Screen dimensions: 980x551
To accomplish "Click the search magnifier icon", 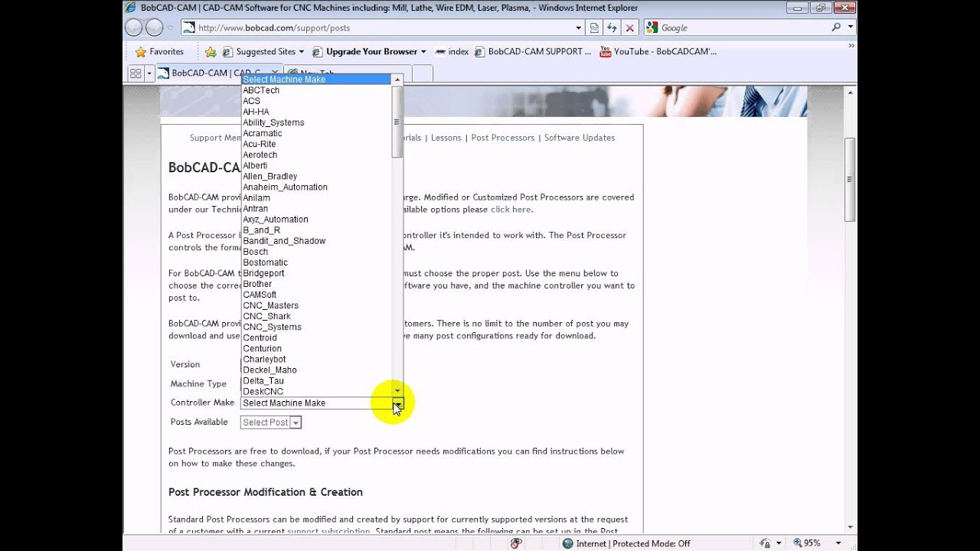I will click(836, 27).
